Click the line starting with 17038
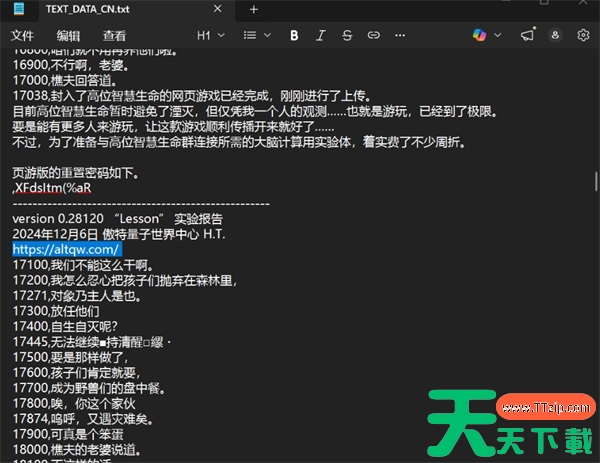The image size is (600, 463). click(192, 96)
